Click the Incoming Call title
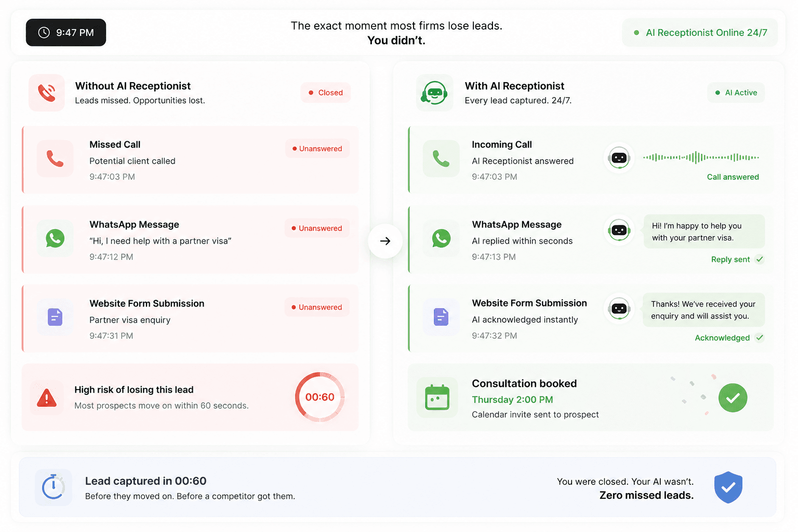798x532 pixels. click(x=502, y=144)
